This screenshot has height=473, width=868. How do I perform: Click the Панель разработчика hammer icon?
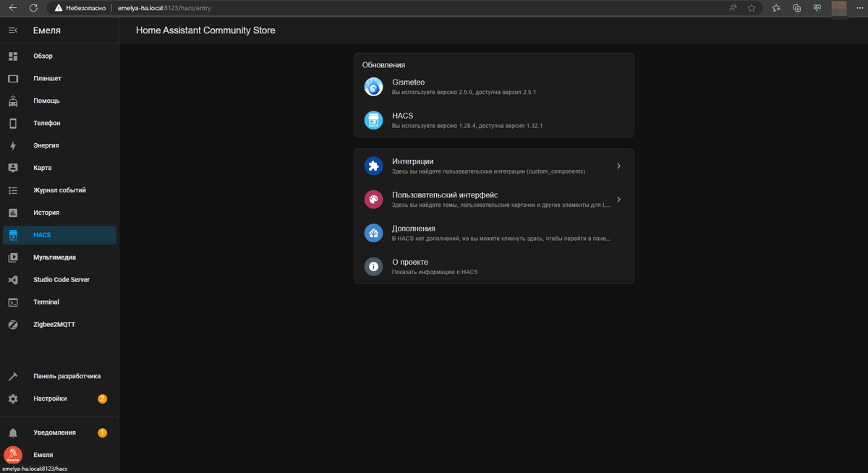pos(13,377)
